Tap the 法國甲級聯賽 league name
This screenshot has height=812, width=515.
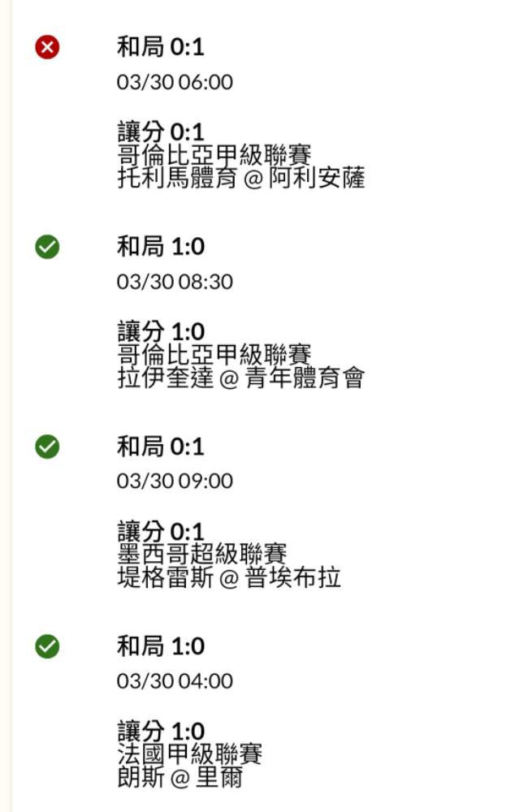coord(190,754)
